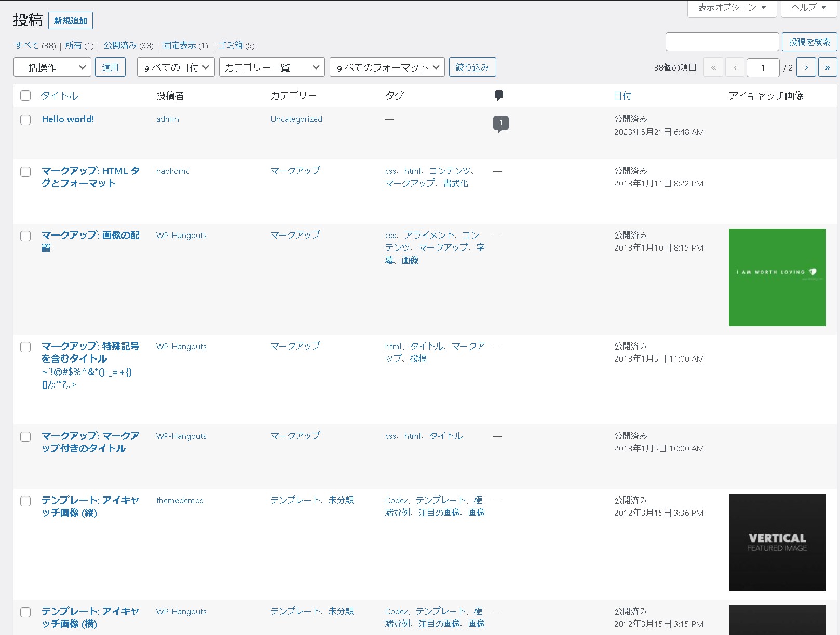
Task: Open the 表示オプション screen options tab
Action: pos(731,8)
